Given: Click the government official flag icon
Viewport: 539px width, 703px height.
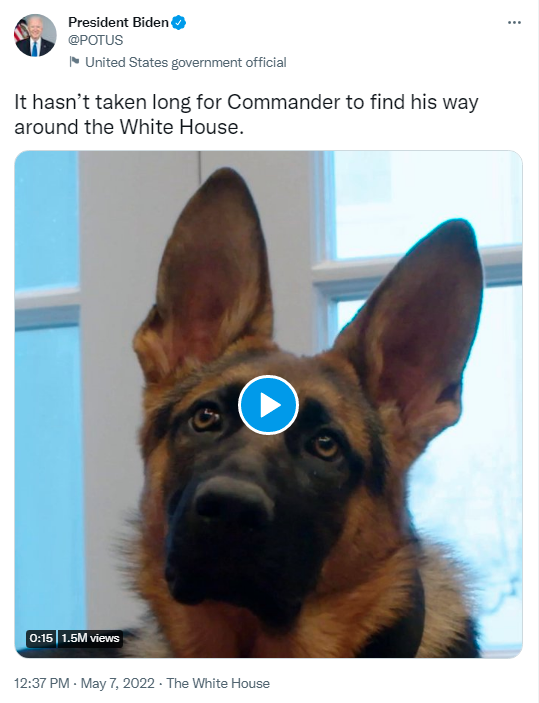Looking at the screenshot, I should (74, 62).
